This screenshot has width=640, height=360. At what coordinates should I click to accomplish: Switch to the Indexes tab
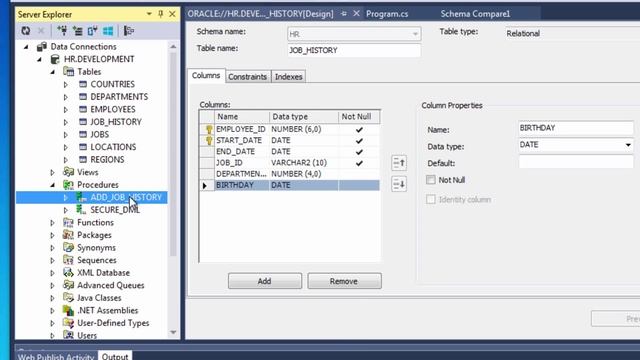tap(289, 76)
